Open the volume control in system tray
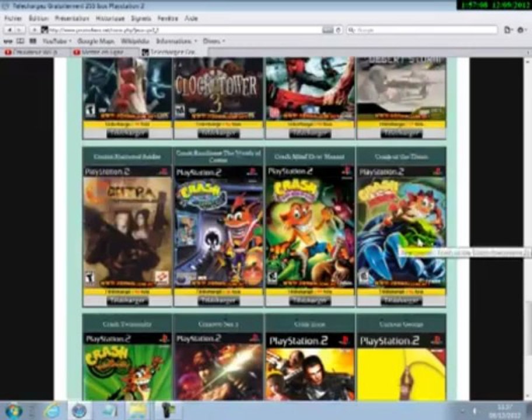The height and width of the screenshot is (420, 532). 474,411
